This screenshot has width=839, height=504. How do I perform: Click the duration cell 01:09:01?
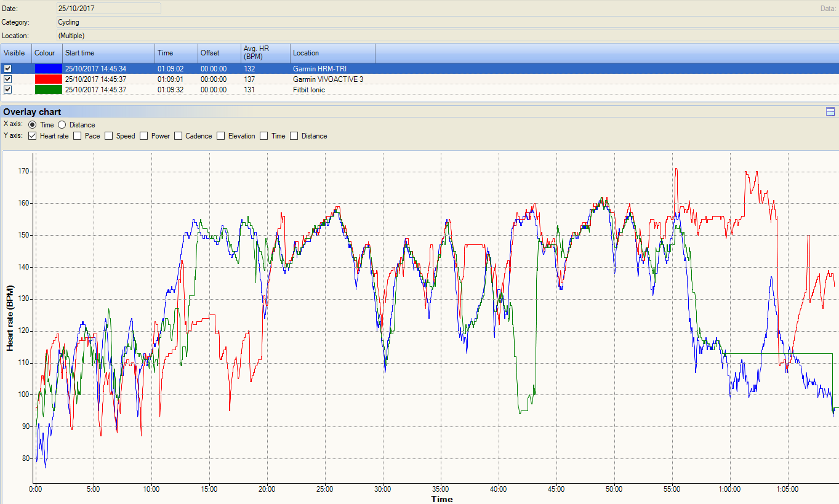[170, 79]
